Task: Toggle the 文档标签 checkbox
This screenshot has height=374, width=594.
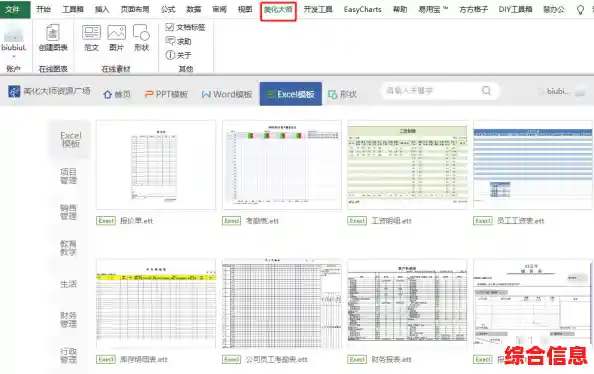Action: click(170, 27)
